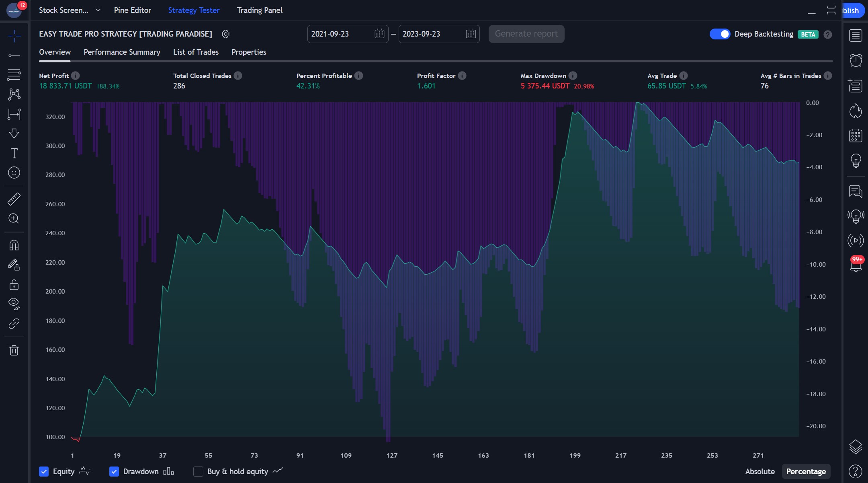Image resolution: width=868 pixels, height=483 pixels.
Task: Open the notifications bell icon
Action: pos(856,265)
